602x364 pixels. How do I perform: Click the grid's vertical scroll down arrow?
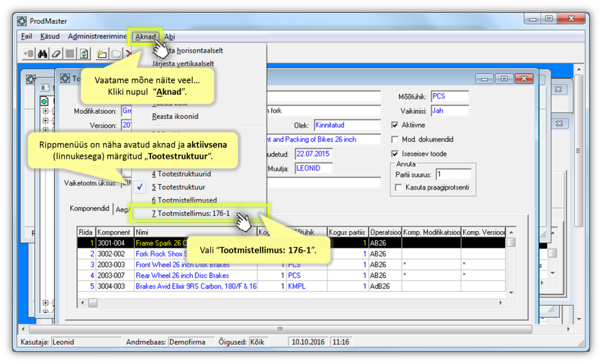[x=511, y=293]
